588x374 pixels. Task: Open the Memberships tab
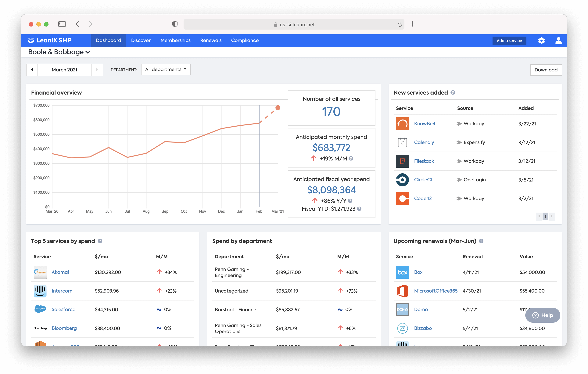[x=175, y=41]
